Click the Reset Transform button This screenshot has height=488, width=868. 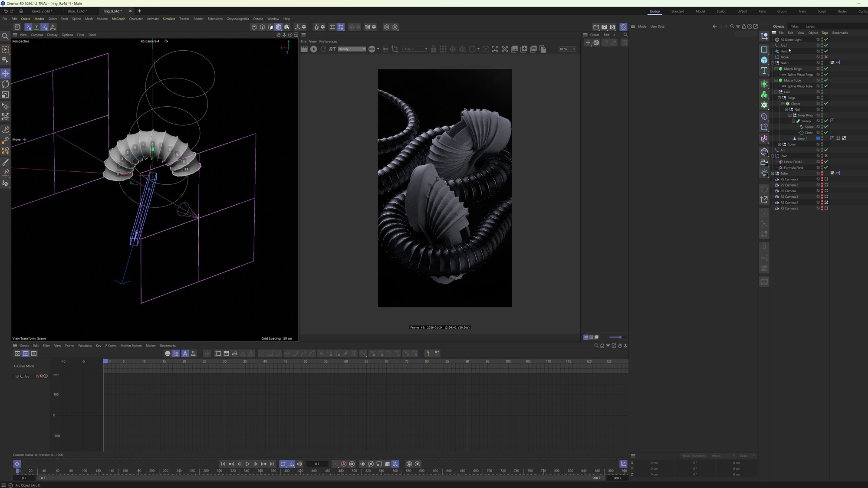tap(694, 456)
